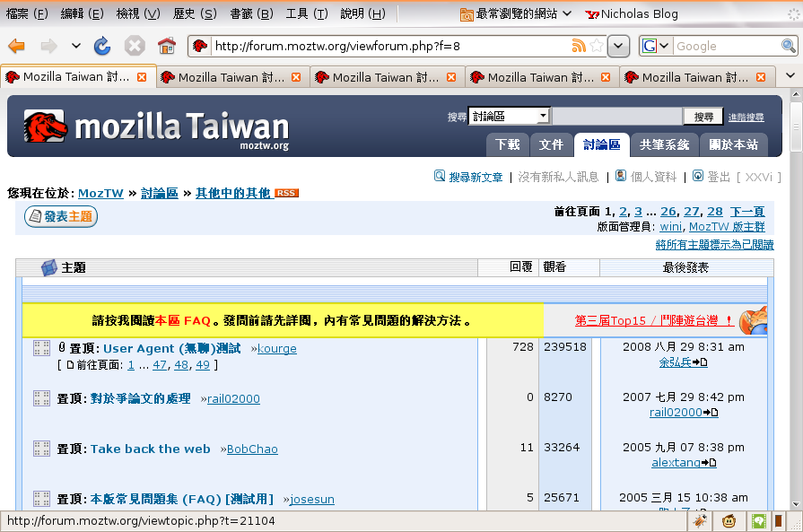
Task: Click the orange RSS badge beside the breadcrumb
Action: click(x=287, y=193)
